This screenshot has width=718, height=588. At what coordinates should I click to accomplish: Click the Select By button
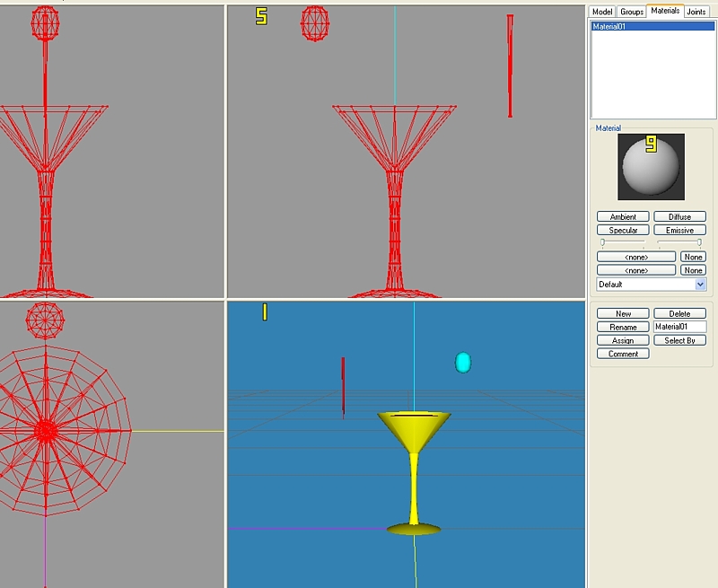click(679, 341)
